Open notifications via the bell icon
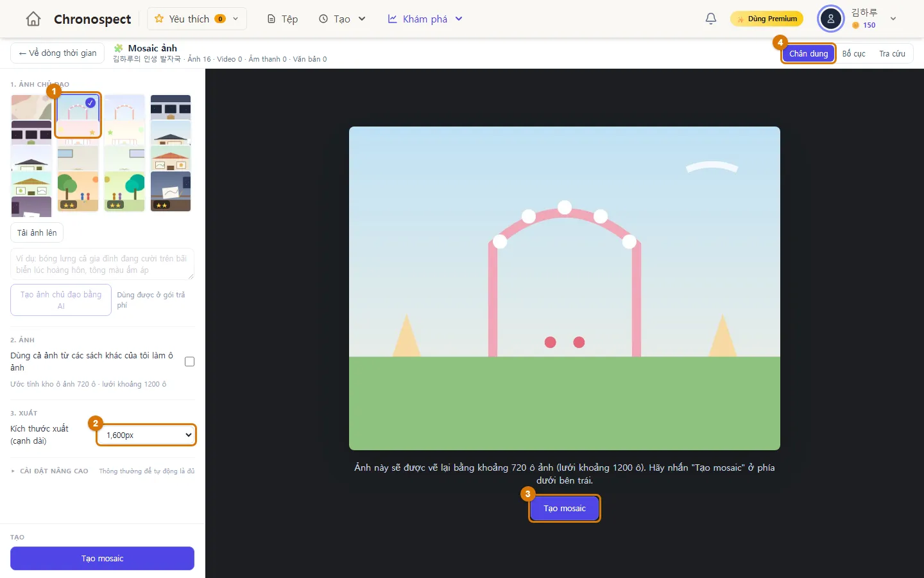The width and height of the screenshot is (924, 578). tap(711, 19)
